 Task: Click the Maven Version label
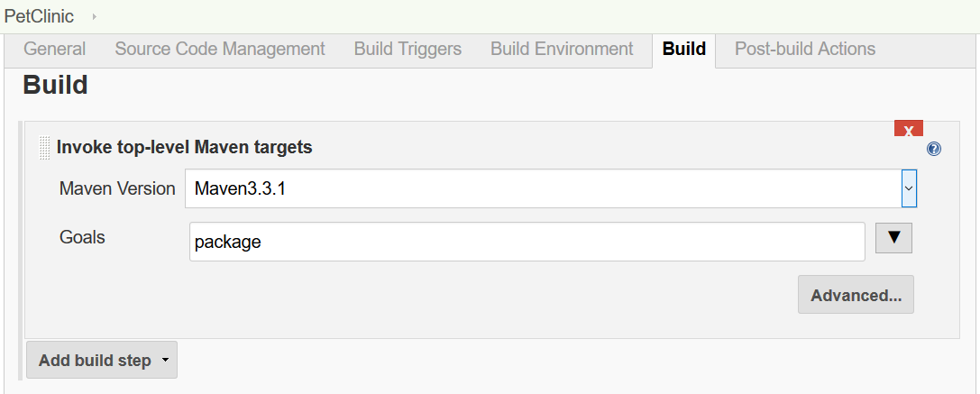[x=117, y=188]
